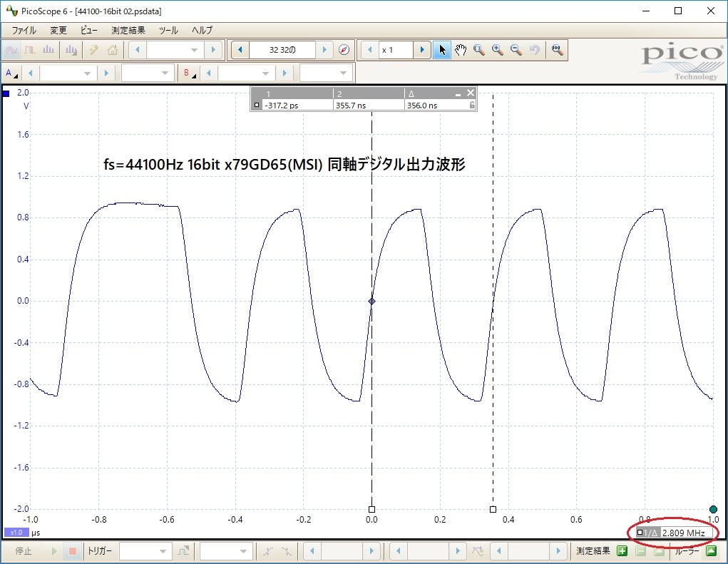Select the zoom out tool

tap(516, 50)
